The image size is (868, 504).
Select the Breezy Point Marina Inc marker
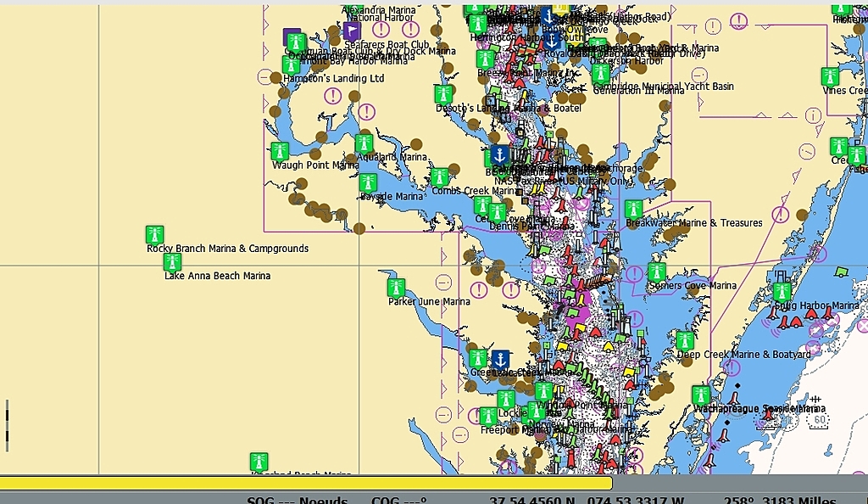tap(486, 59)
